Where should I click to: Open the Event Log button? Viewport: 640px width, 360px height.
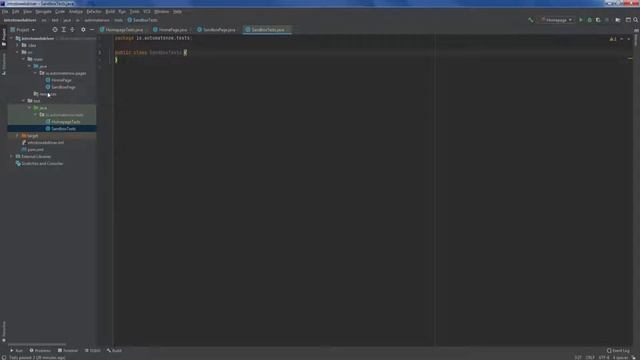click(x=618, y=351)
